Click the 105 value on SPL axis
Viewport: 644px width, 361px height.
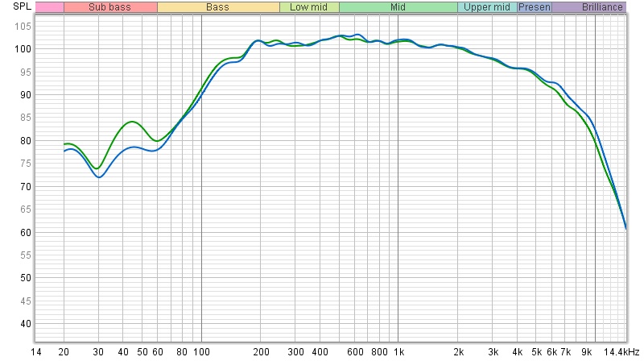click(23, 27)
